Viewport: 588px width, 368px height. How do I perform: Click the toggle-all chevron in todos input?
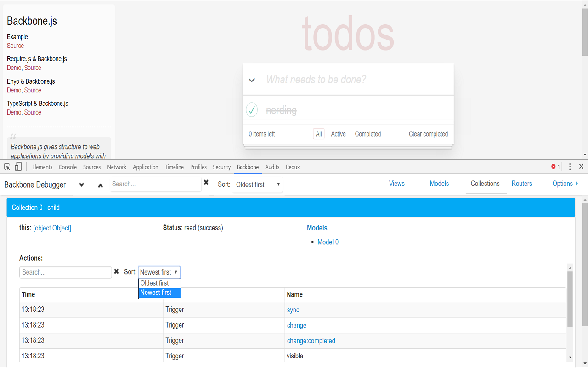pos(252,80)
